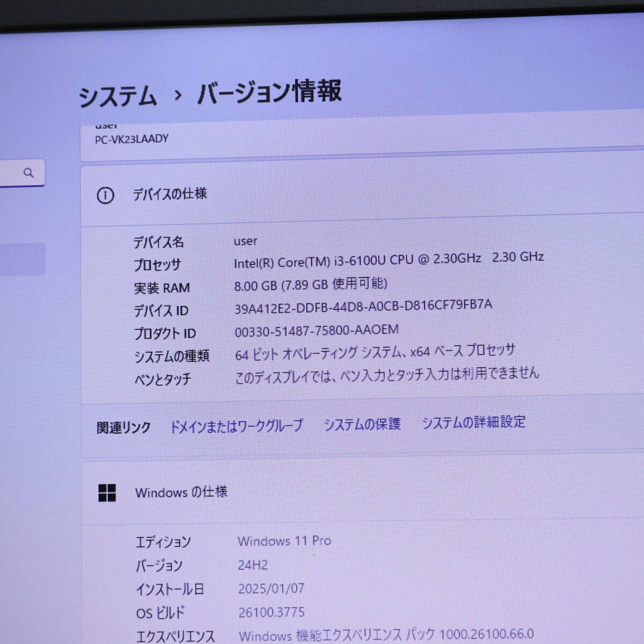Open システムの保護 link
This screenshot has height=644, width=644.
click(x=362, y=424)
